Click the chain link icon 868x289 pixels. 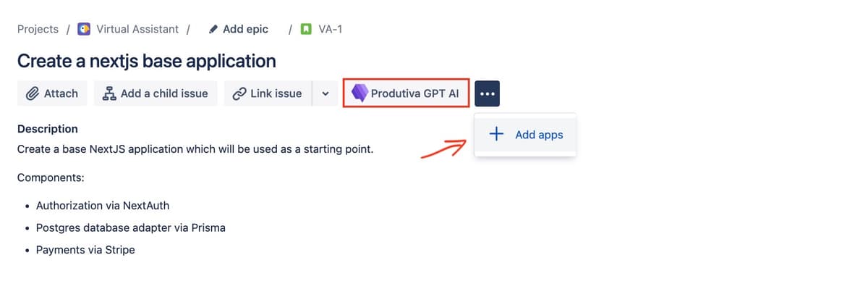239,93
